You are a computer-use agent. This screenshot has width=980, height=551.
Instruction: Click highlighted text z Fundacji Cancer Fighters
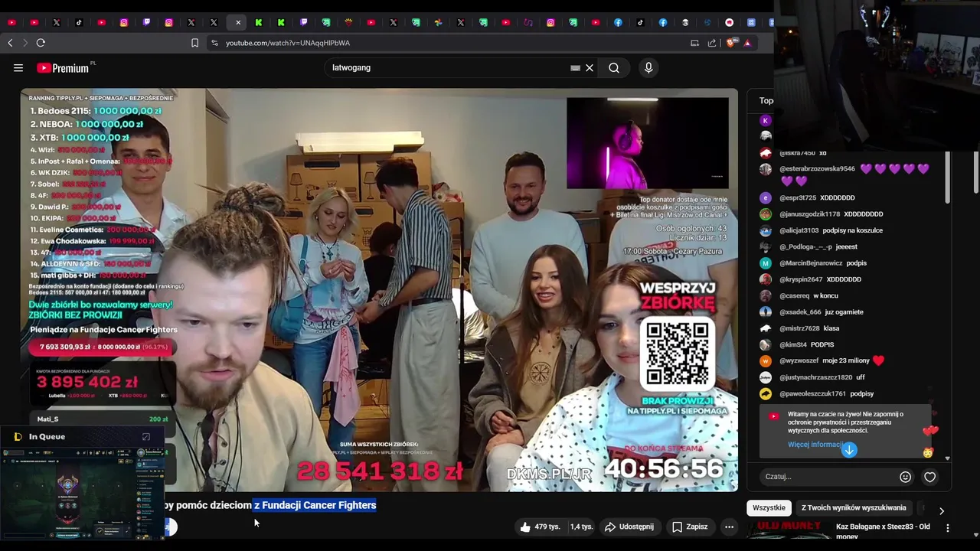click(x=315, y=505)
